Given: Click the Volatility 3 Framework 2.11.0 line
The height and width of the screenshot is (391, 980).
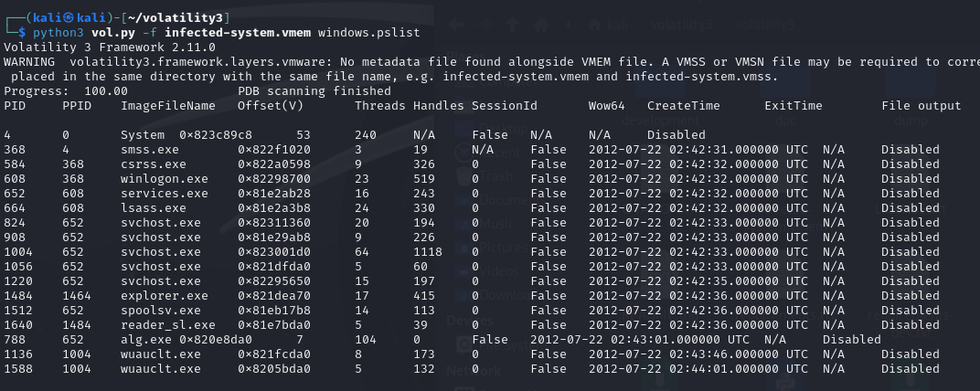Looking at the screenshot, I should [x=110, y=47].
